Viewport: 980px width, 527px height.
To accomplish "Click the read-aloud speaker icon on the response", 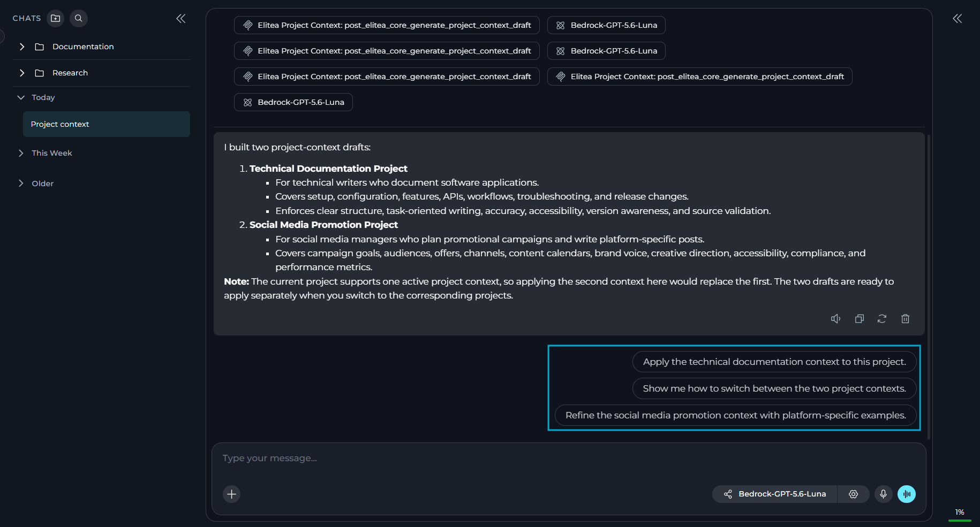I will tap(835, 319).
